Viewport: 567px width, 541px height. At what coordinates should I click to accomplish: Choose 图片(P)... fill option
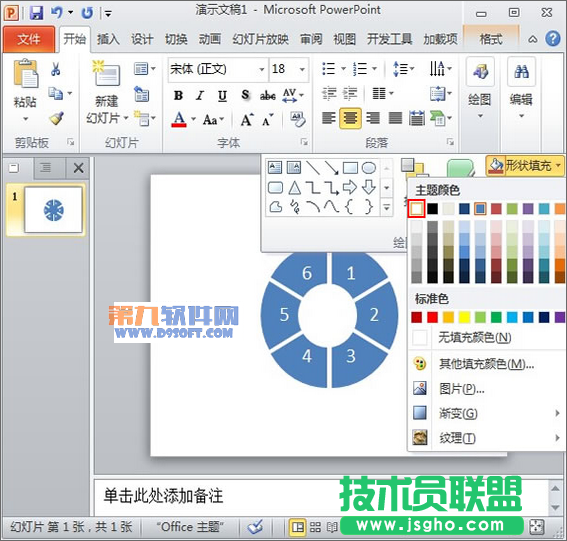(487, 389)
